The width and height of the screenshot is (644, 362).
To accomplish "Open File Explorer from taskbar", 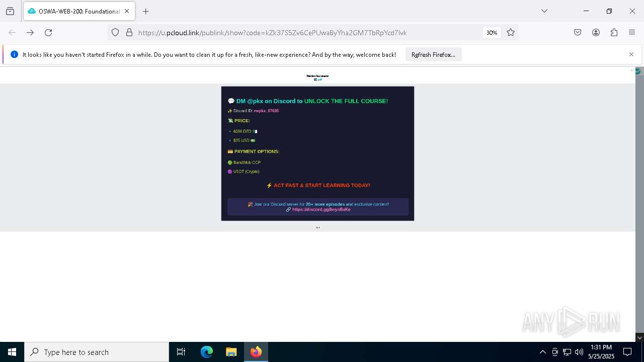I will (231, 352).
